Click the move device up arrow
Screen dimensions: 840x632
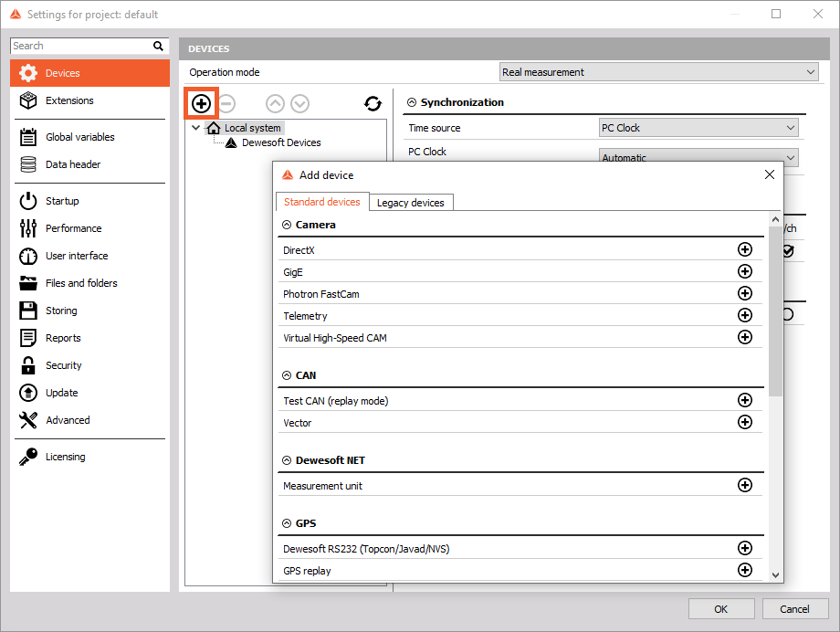pos(276,103)
